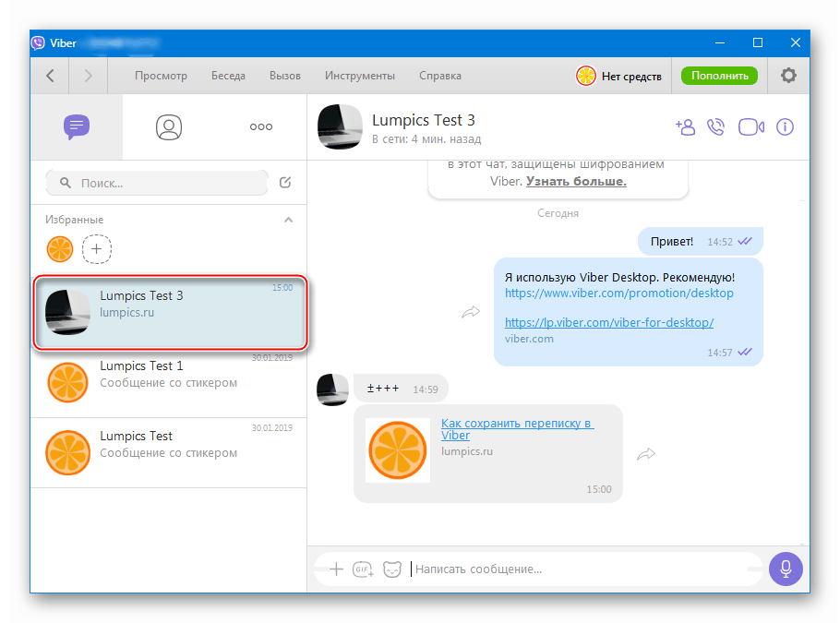The width and height of the screenshot is (840, 623).
Task: Open the sticker menu
Action: (392, 569)
